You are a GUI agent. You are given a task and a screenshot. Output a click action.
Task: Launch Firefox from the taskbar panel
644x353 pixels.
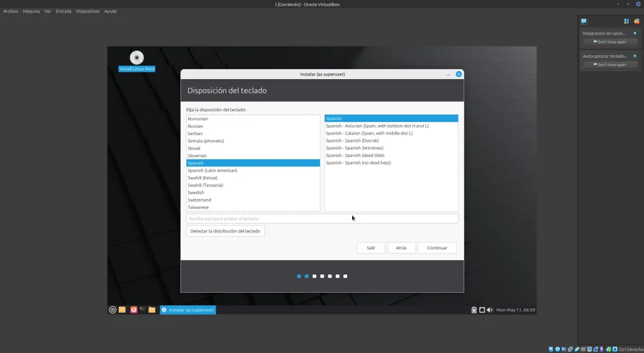pyautogui.click(x=133, y=310)
